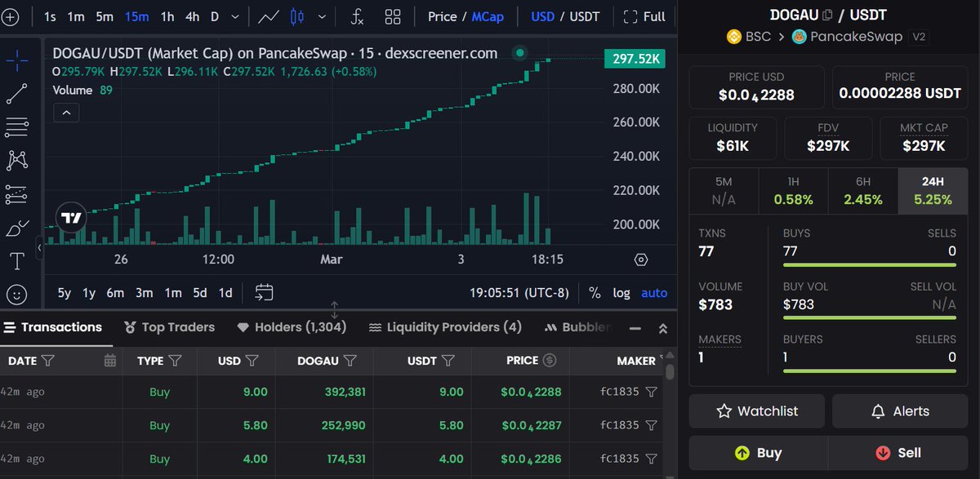
Task: Add a symbol to compare using the plus icon
Action: pyautogui.click(x=11, y=16)
